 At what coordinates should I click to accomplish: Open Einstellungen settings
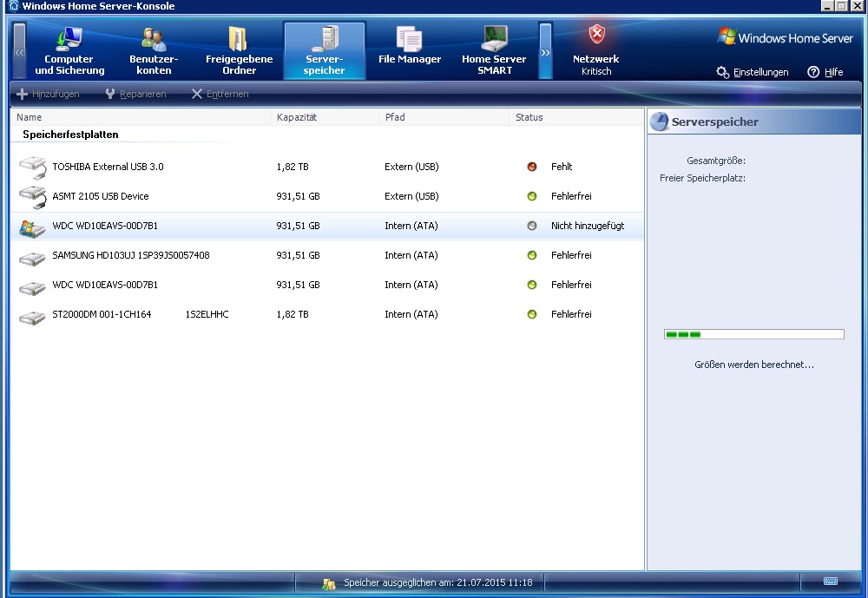pyautogui.click(x=753, y=72)
